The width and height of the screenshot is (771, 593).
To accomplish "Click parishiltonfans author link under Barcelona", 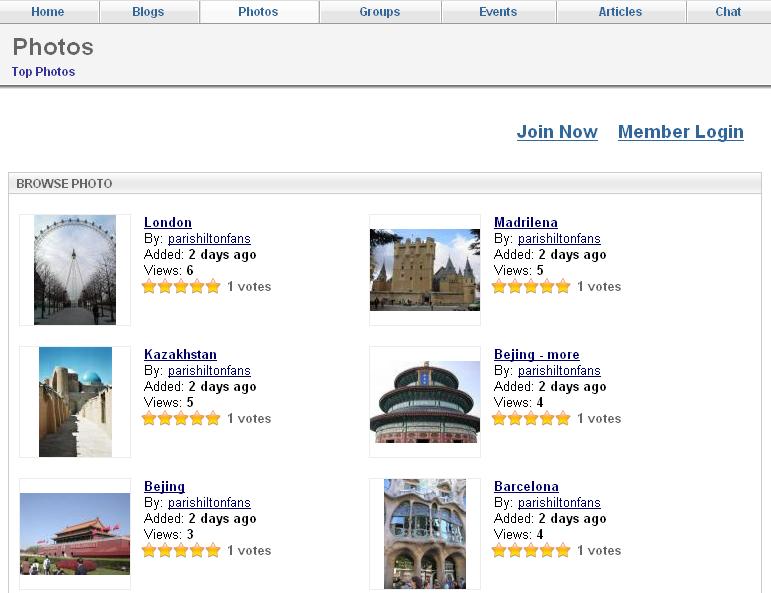I will (x=559, y=503).
